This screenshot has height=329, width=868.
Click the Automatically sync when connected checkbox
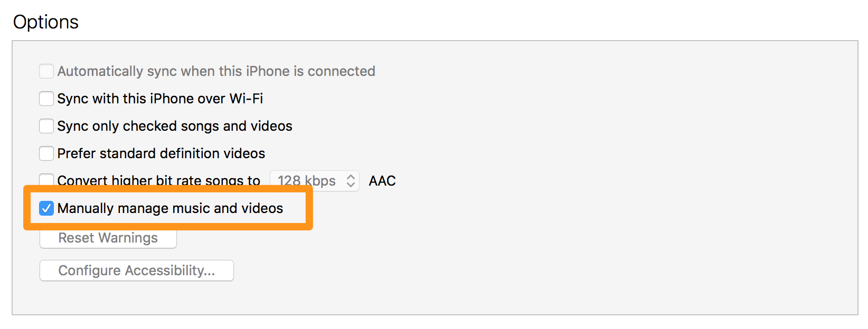pos(46,71)
